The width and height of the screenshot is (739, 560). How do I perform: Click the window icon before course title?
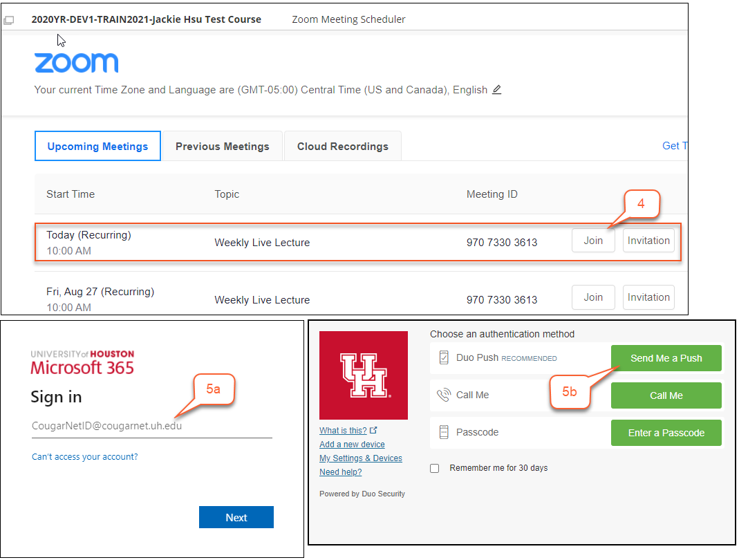[9, 20]
